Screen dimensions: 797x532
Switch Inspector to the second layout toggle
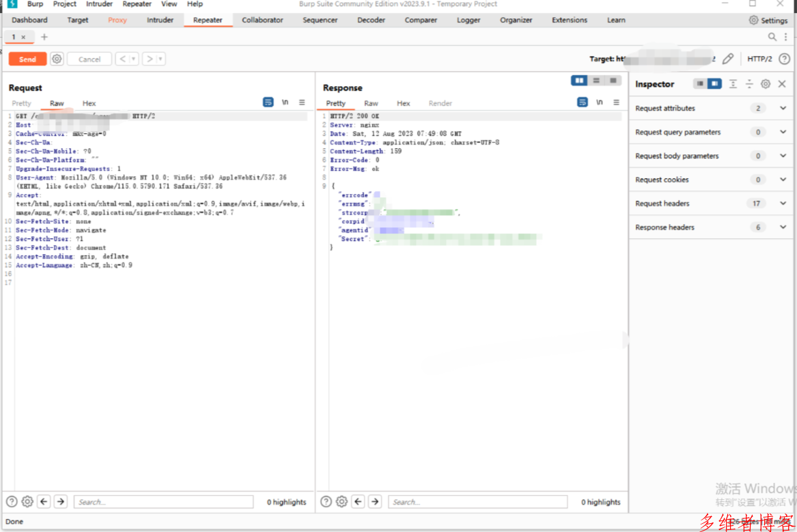click(x=714, y=84)
